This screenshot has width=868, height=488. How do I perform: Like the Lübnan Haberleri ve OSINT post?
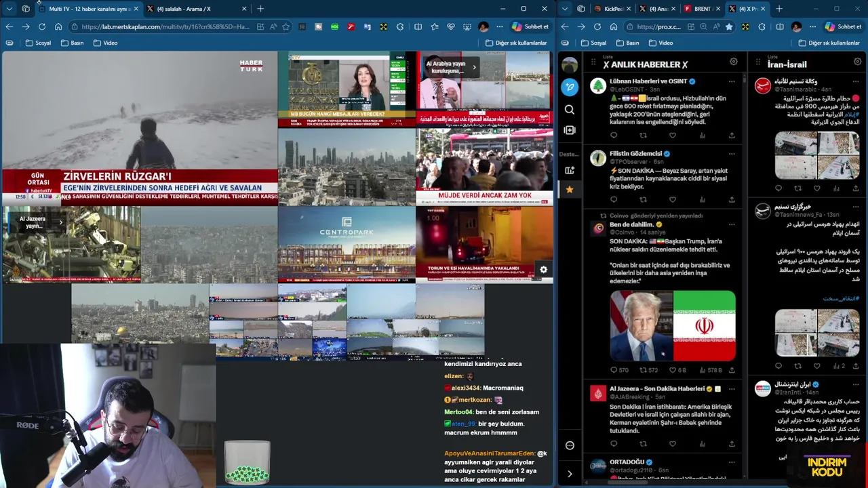coord(673,136)
